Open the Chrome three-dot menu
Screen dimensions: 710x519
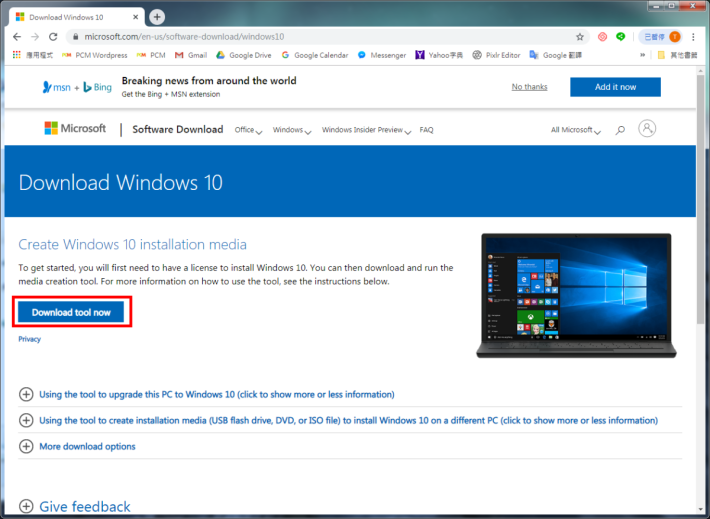(693, 37)
